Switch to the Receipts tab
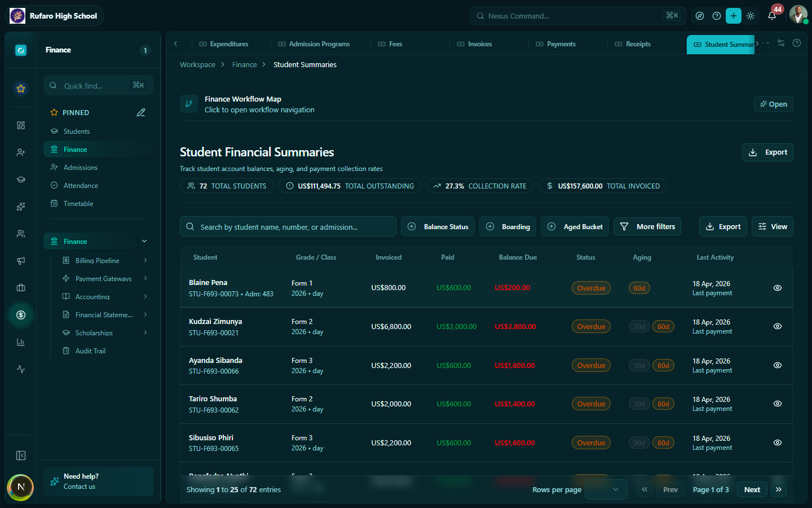 click(x=633, y=43)
